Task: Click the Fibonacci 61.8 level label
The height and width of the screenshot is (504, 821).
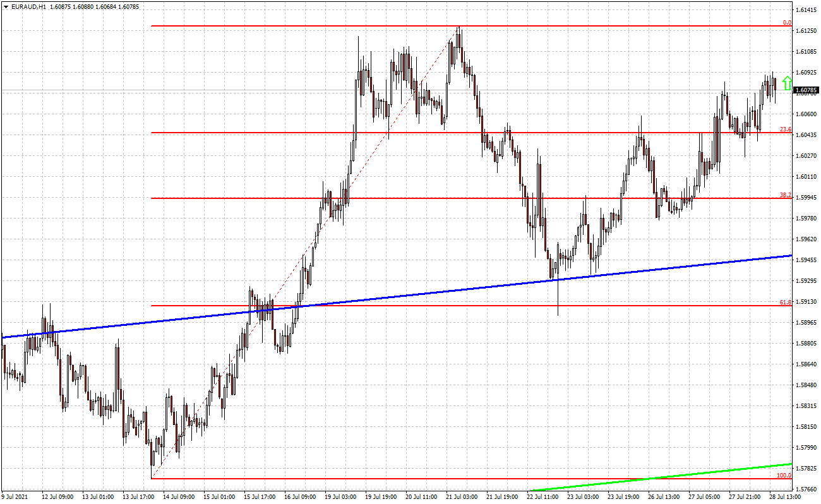Action: (786, 303)
